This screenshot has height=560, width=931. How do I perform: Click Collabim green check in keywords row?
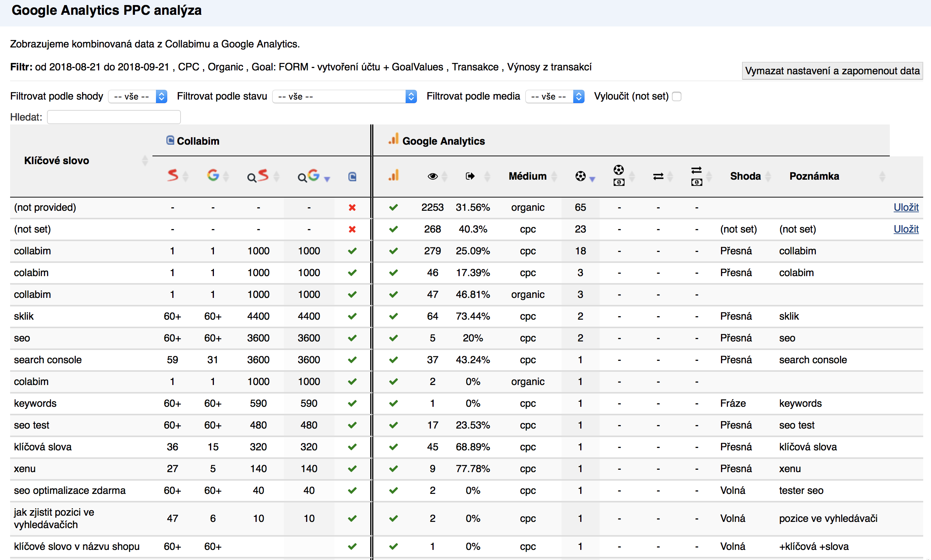coord(352,404)
